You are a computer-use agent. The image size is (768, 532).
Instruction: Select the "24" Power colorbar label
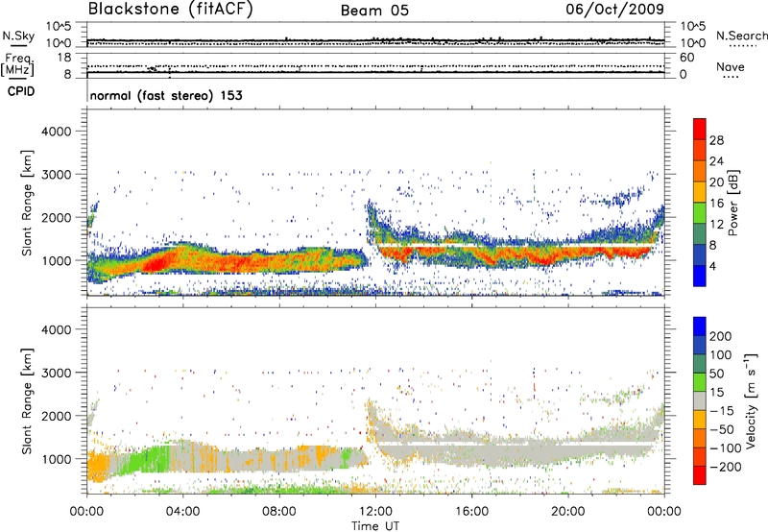point(716,161)
